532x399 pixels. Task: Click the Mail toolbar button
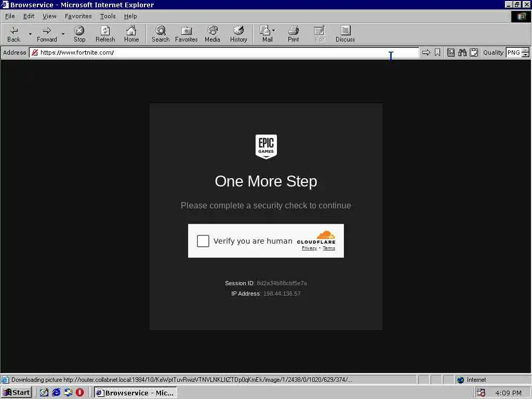[268, 34]
